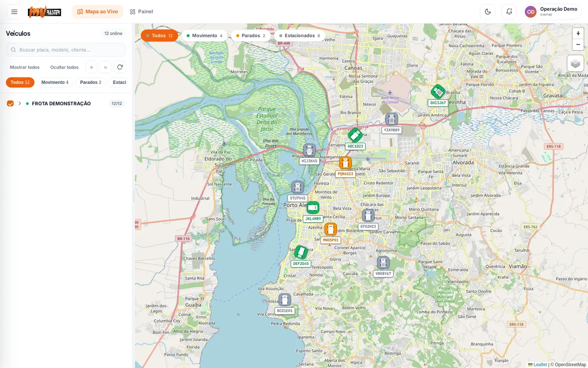Select vehicle marker PQR6S23
Image resolution: width=588 pixels, height=368 pixels.
(x=345, y=163)
